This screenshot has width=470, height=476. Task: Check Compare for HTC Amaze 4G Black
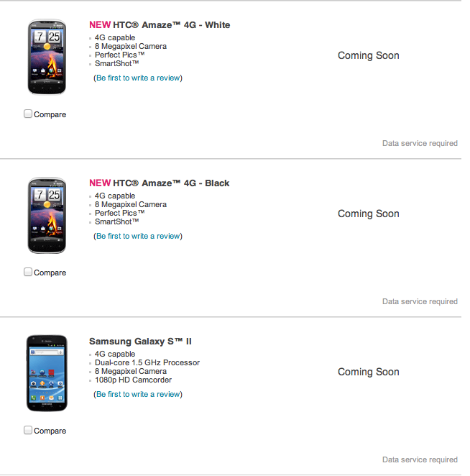coord(28,272)
